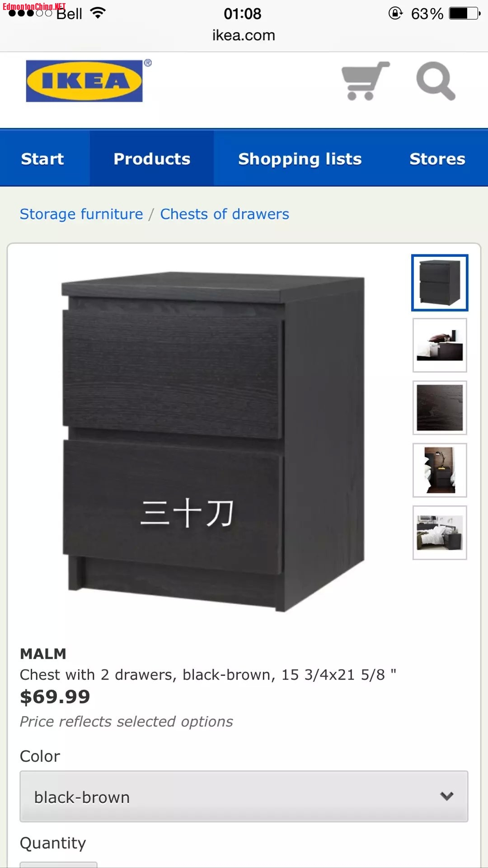This screenshot has height=868, width=488.
Task: Open the Products tab
Action: tap(152, 159)
